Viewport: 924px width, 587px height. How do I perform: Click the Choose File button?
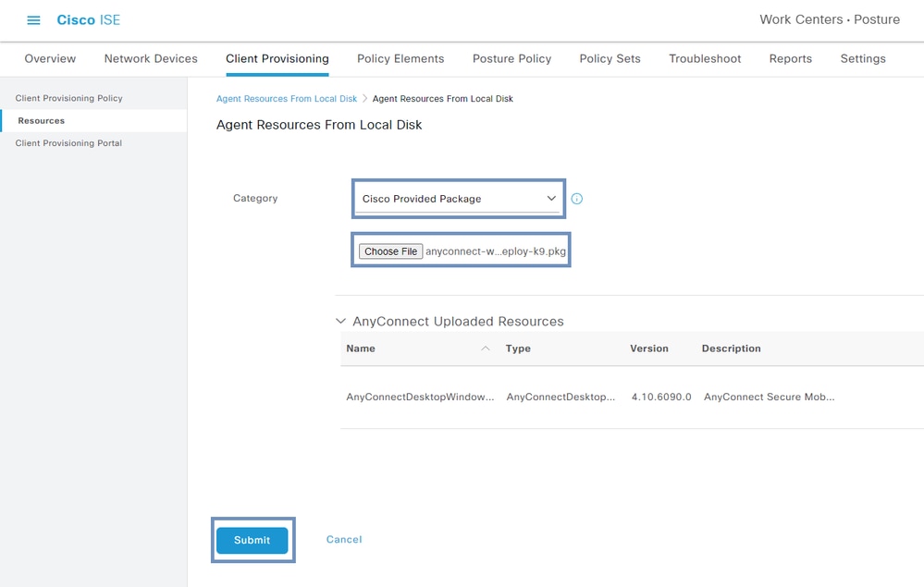pos(390,251)
